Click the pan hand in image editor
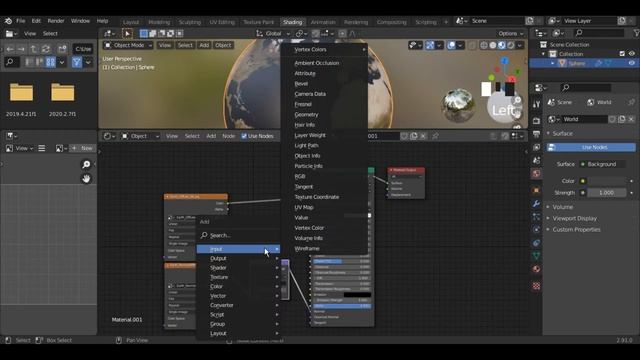The width and height of the screenshot is (640, 360). (86, 179)
